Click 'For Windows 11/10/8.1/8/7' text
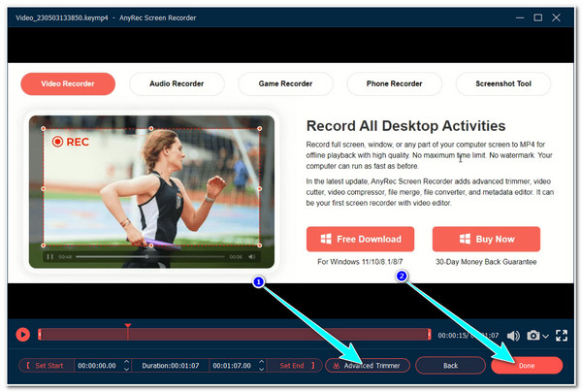This screenshot has width=582, height=392. pos(360,262)
